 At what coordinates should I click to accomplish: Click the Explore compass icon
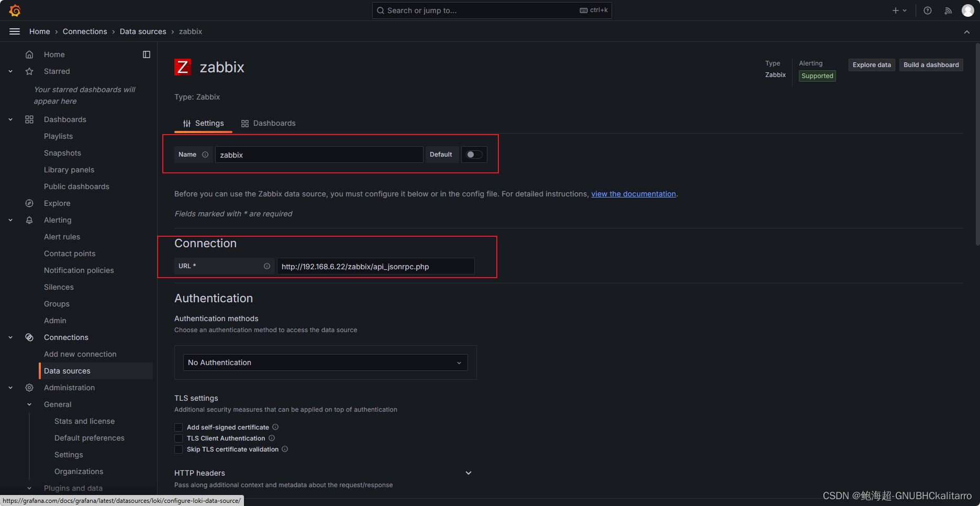(x=29, y=203)
